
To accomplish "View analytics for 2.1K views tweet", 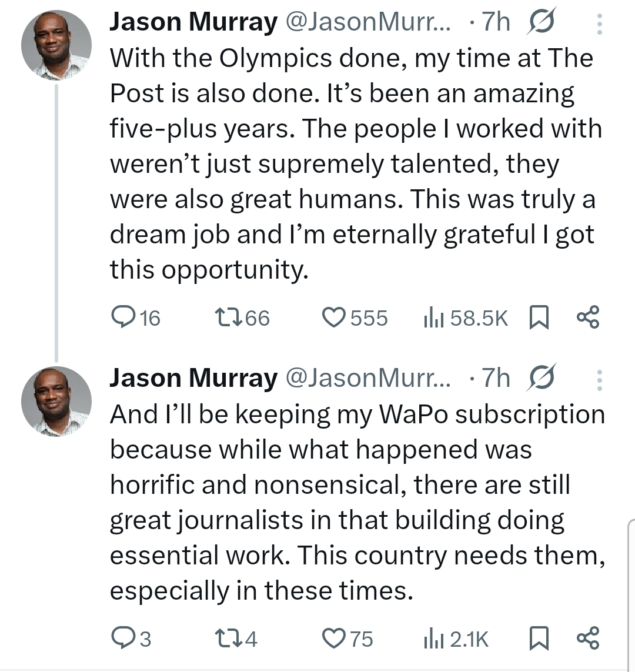I will click(433, 638).
